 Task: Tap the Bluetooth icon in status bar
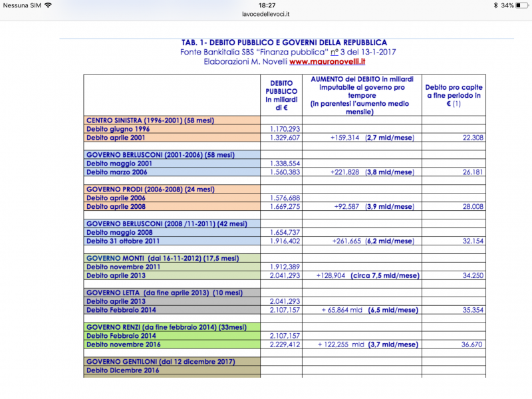pos(495,5)
